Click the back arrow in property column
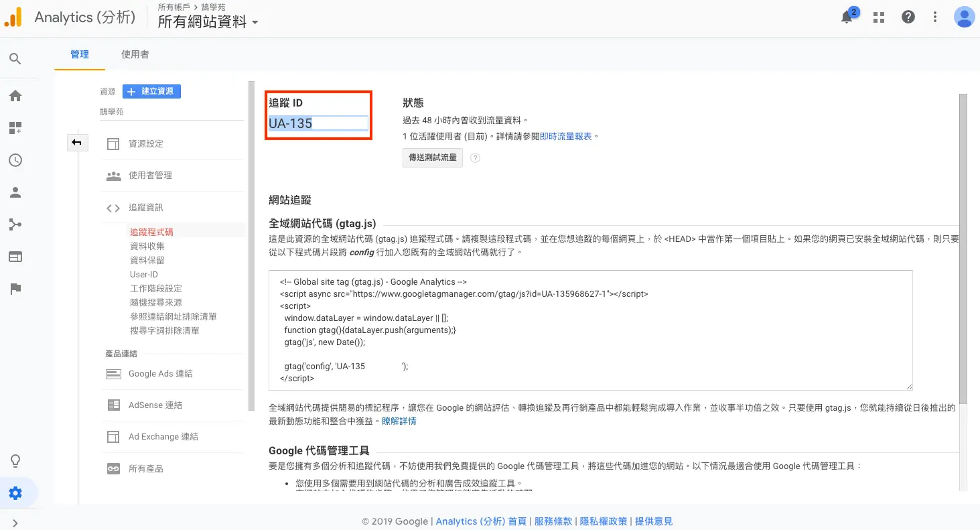980x530 pixels. (x=77, y=142)
